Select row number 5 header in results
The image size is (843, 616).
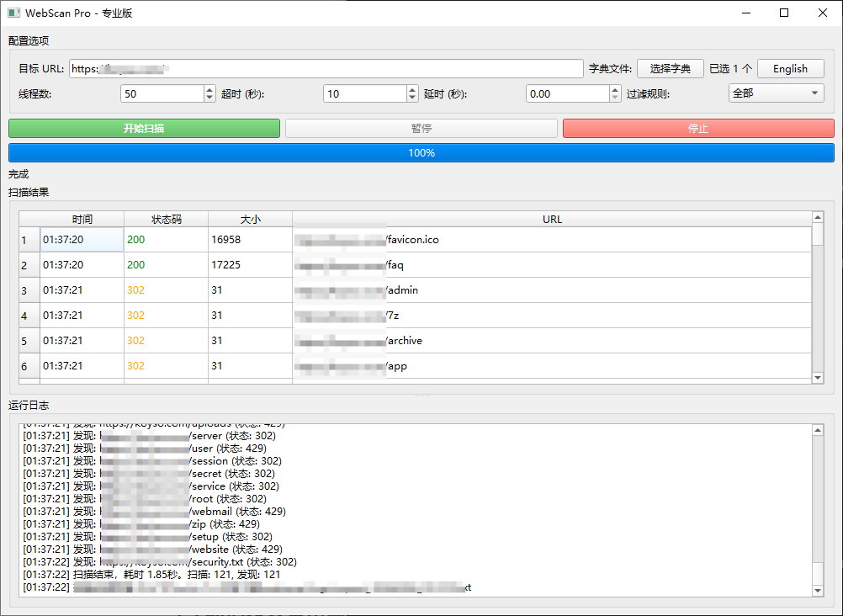click(x=29, y=341)
